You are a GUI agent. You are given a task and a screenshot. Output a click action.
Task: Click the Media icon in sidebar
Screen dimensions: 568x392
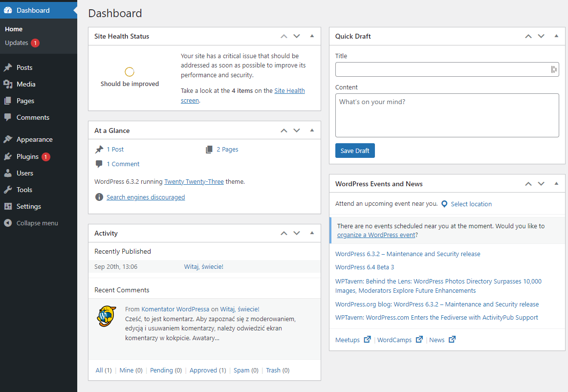(x=8, y=84)
